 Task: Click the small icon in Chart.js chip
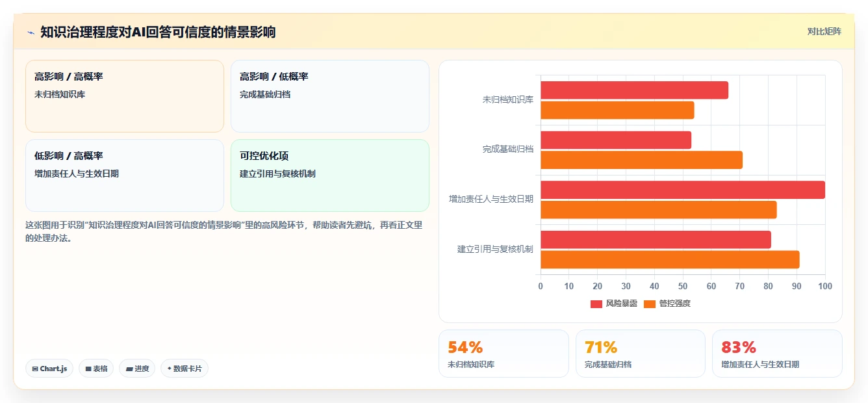click(35, 369)
